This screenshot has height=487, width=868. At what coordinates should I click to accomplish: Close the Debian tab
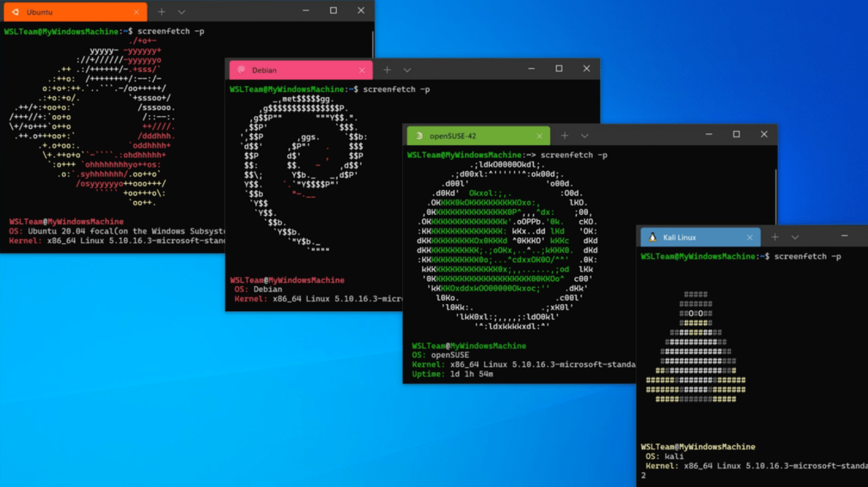tap(362, 70)
